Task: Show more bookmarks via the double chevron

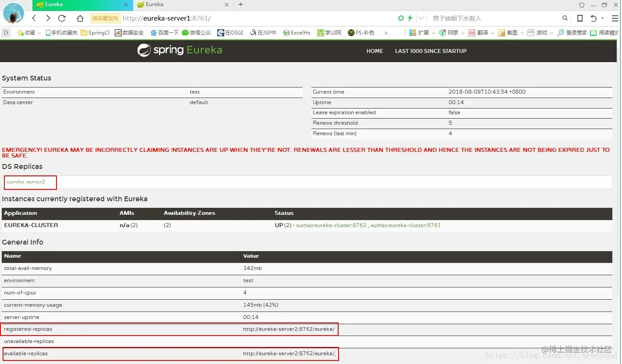Action: tap(386, 33)
